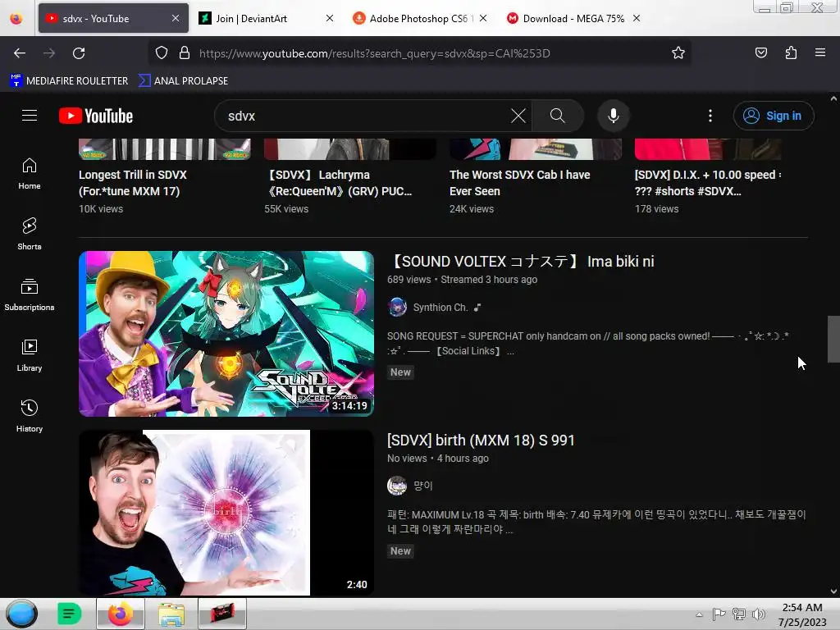Image resolution: width=840 pixels, height=630 pixels.
Task: Reload the page with the refresh icon
Action: (79, 53)
